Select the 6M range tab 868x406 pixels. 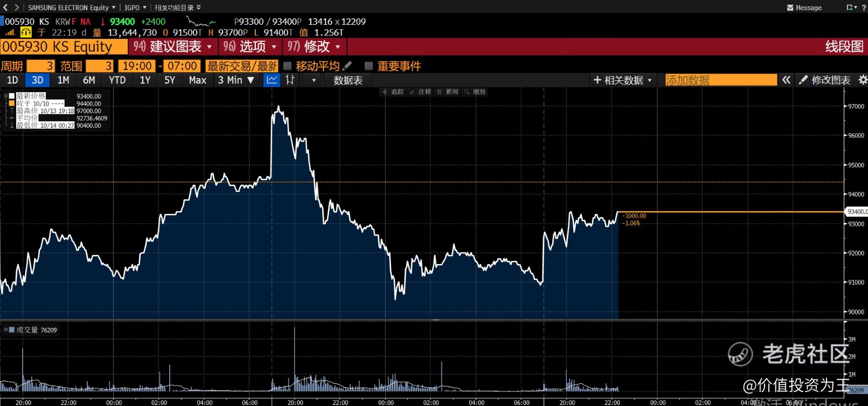(89, 80)
